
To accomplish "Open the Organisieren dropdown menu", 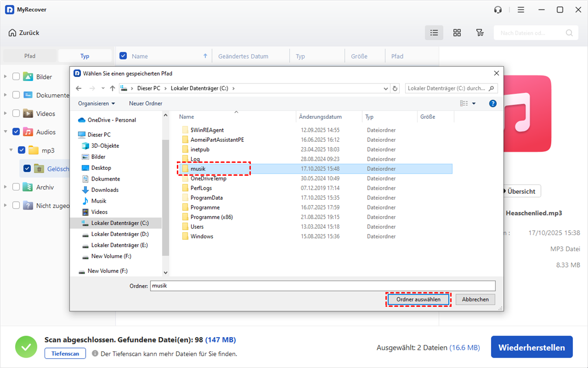I will [97, 104].
